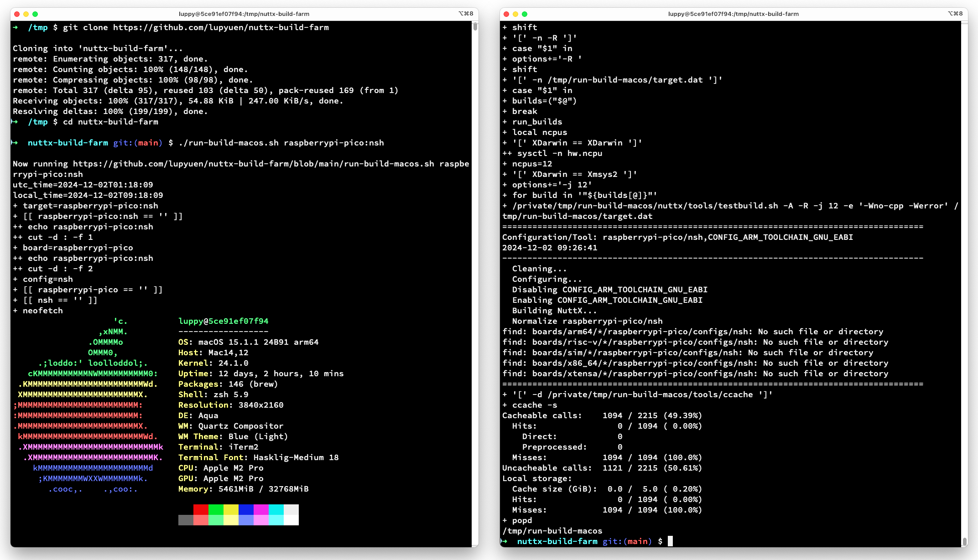The image size is (978, 560).
Task: Click the 'Shell: zsh 5.9' line
Action: [x=213, y=394]
